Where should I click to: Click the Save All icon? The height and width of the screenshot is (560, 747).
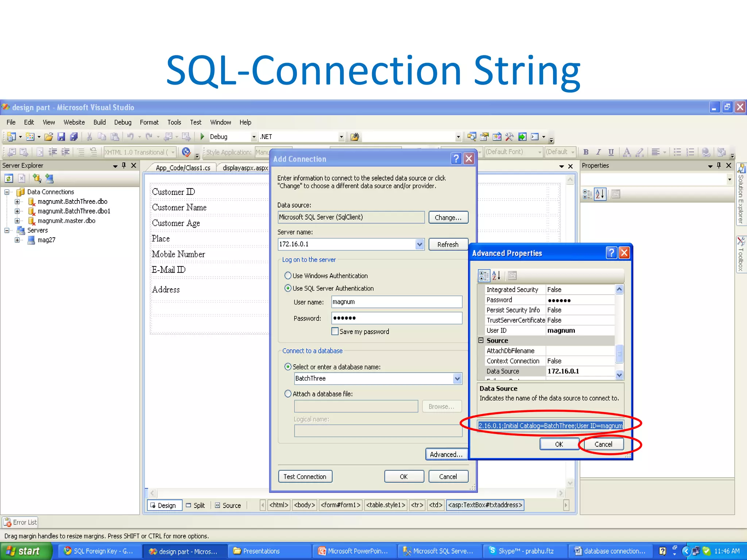click(74, 137)
